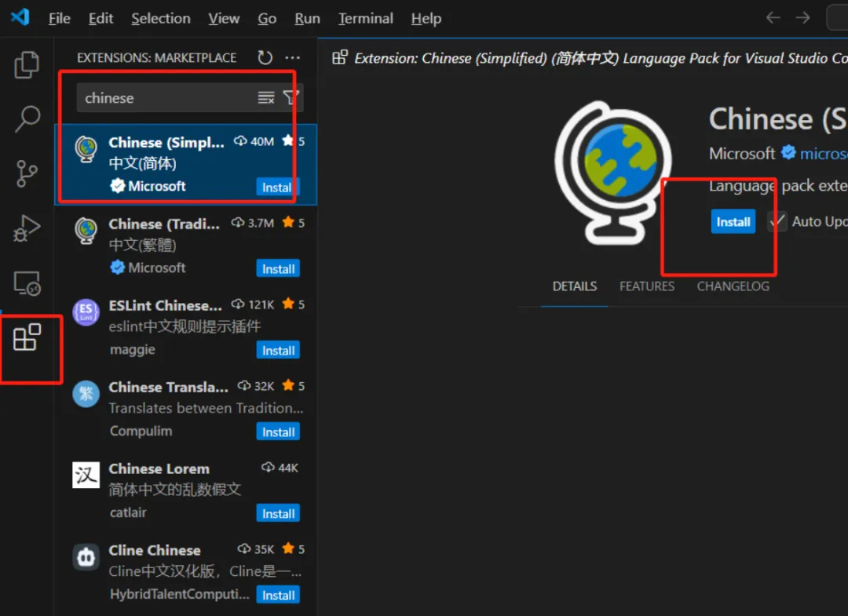This screenshot has width=848, height=616.
Task: Click the ESLint Chinese purple icon
Action: click(x=86, y=312)
